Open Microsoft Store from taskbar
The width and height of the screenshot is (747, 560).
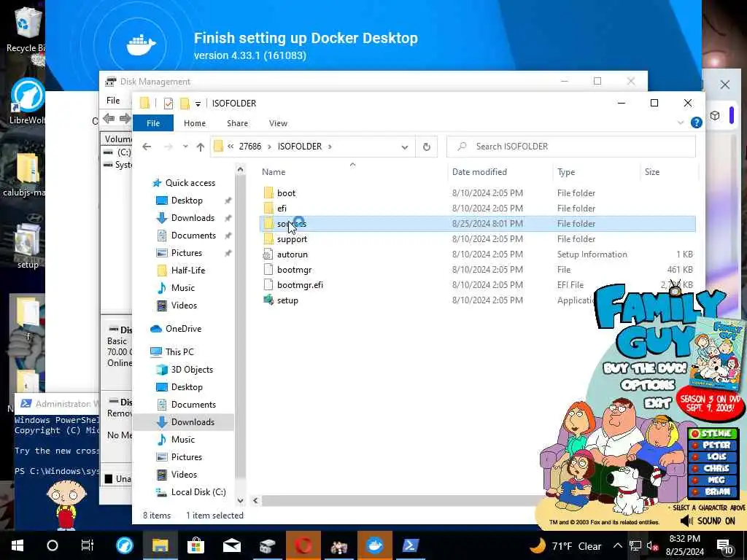196,545
